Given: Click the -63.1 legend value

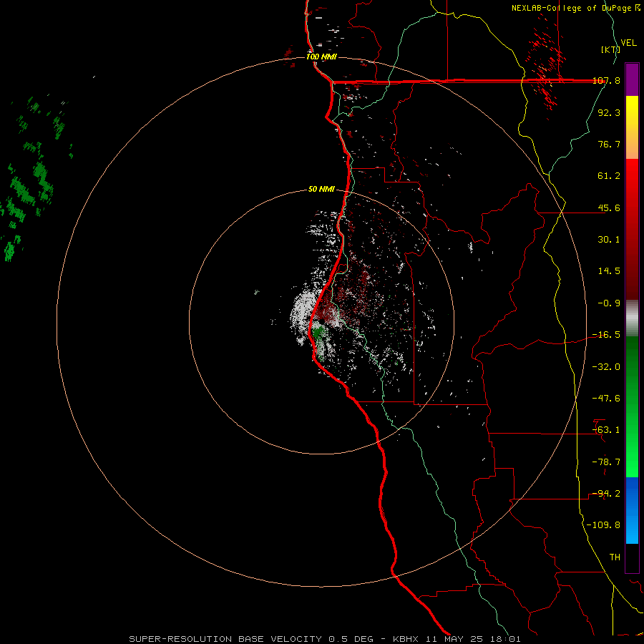Looking at the screenshot, I should tap(606, 430).
